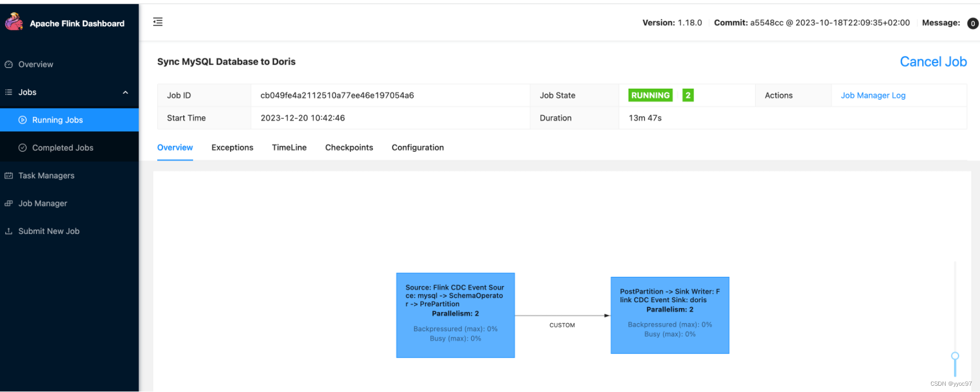
Task: Collapse the Jobs submenu chevron
Action: (125, 92)
